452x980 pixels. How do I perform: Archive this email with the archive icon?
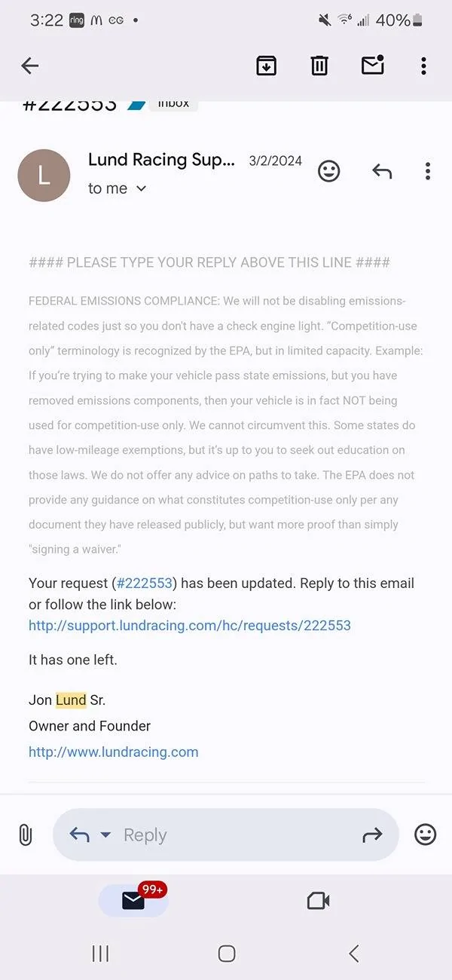[x=266, y=66]
